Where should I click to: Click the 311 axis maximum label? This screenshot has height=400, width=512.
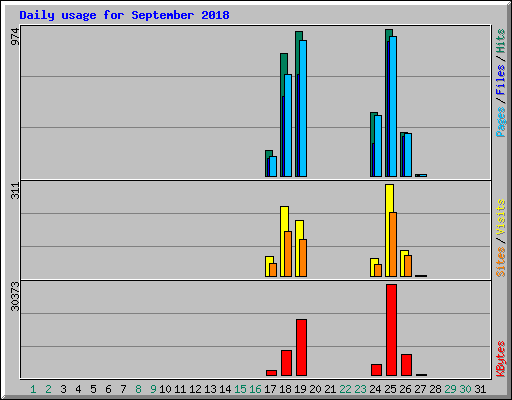click(15, 191)
